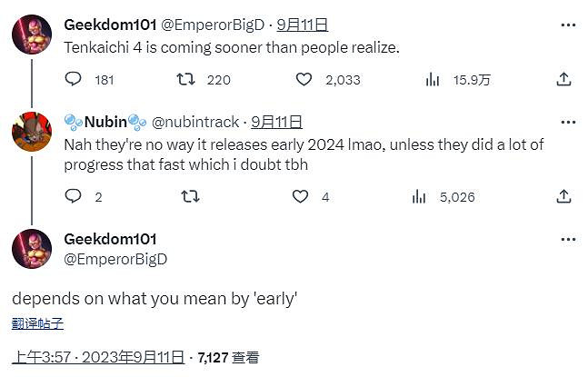The height and width of the screenshot is (377, 588).
Task: Click 翻译帖子 to translate the post
Action: pos(38,322)
